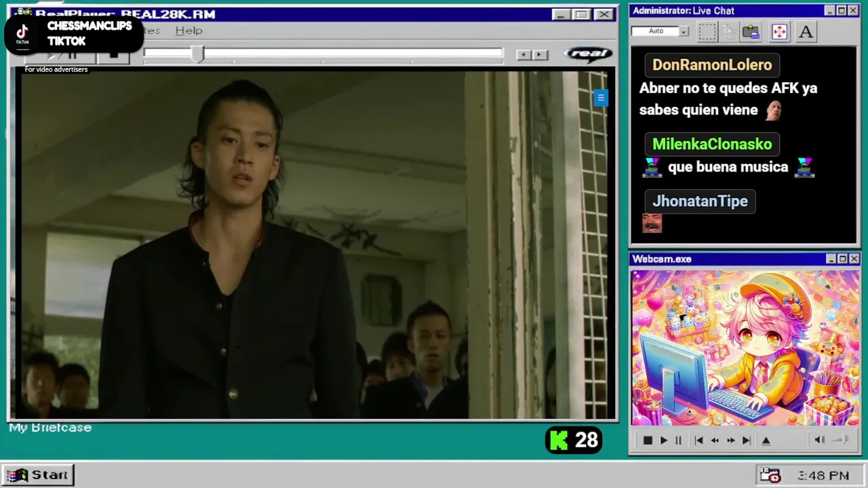This screenshot has height=488, width=868.
Task: Open the Start menu
Action: [x=38, y=475]
